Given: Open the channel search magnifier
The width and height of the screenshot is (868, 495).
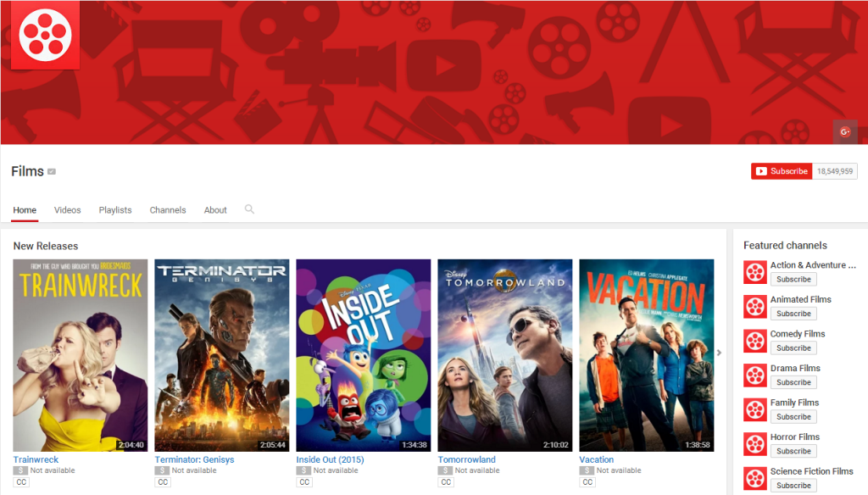Looking at the screenshot, I should click(249, 209).
